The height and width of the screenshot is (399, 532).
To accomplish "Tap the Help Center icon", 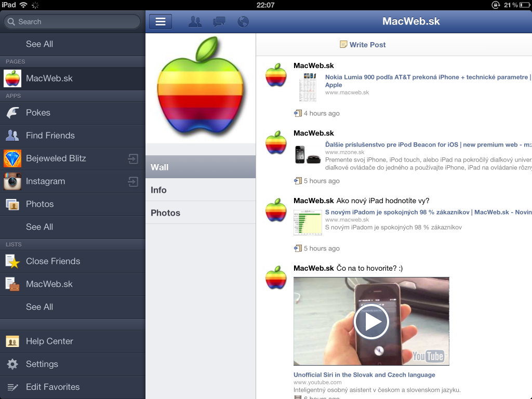I will tap(12, 341).
